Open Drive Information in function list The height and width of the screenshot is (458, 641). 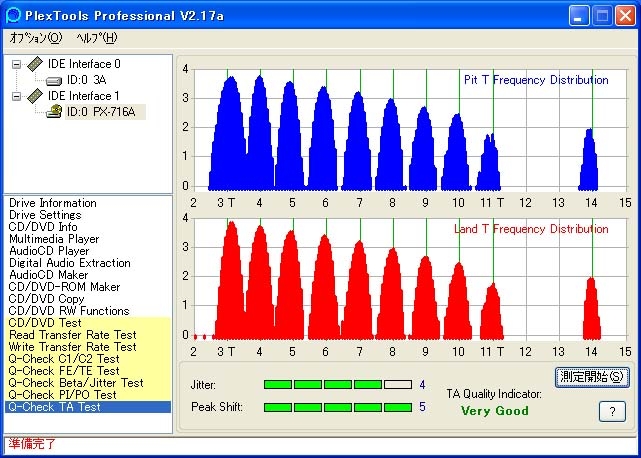coord(53,203)
